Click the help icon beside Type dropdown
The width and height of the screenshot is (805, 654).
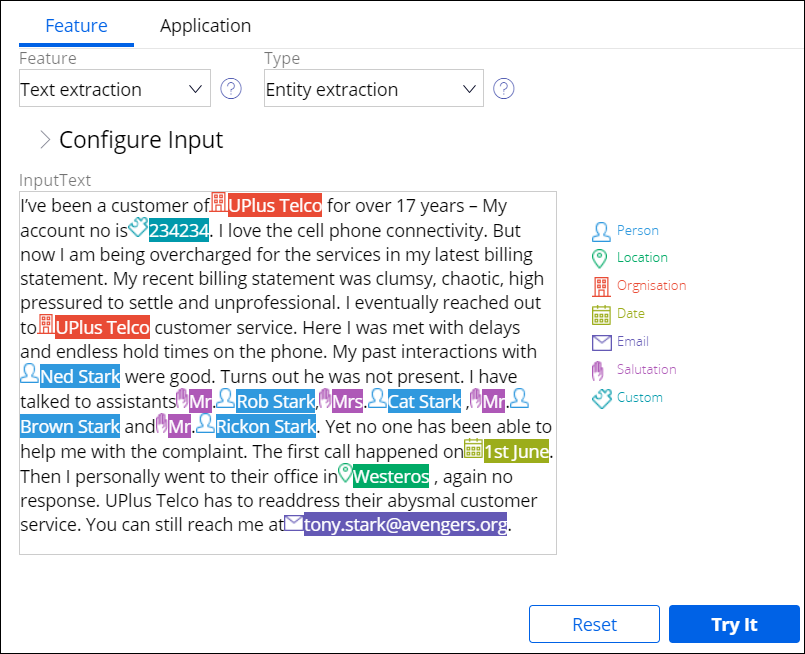click(504, 89)
